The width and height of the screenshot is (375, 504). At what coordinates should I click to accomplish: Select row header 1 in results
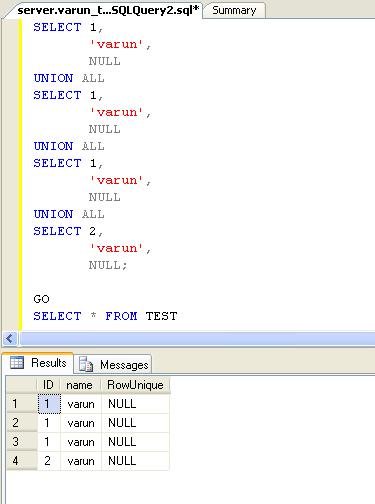(x=21, y=404)
